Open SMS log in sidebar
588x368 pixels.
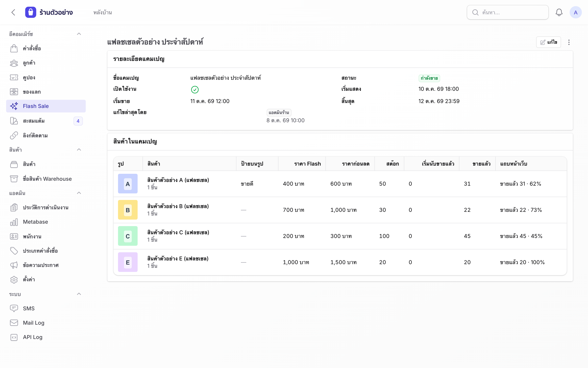click(x=46, y=308)
